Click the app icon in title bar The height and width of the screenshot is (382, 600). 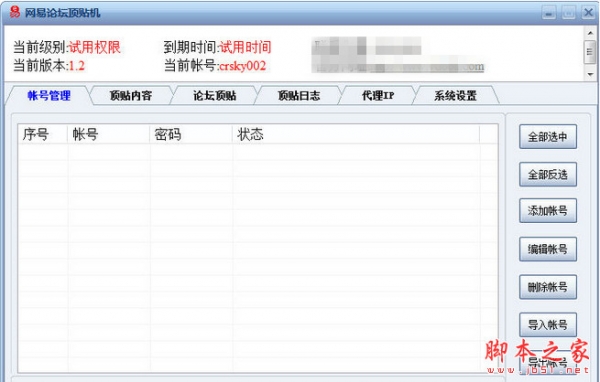click(15, 13)
